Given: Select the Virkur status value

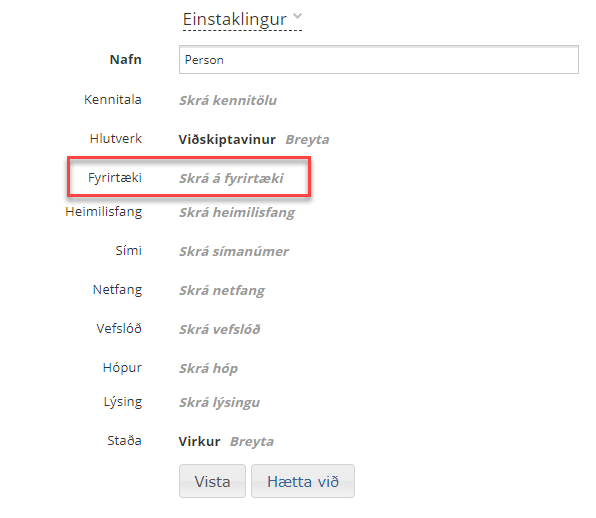Looking at the screenshot, I should (199, 442).
